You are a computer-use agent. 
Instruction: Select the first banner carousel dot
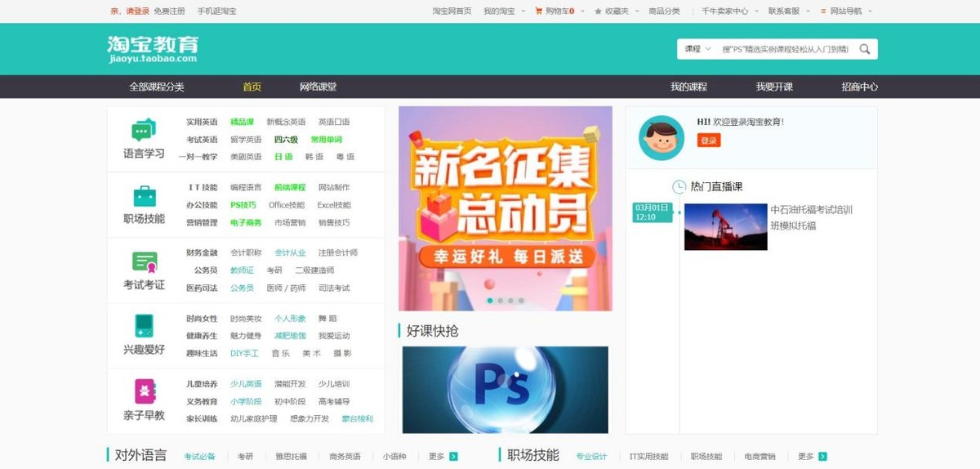point(490,301)
